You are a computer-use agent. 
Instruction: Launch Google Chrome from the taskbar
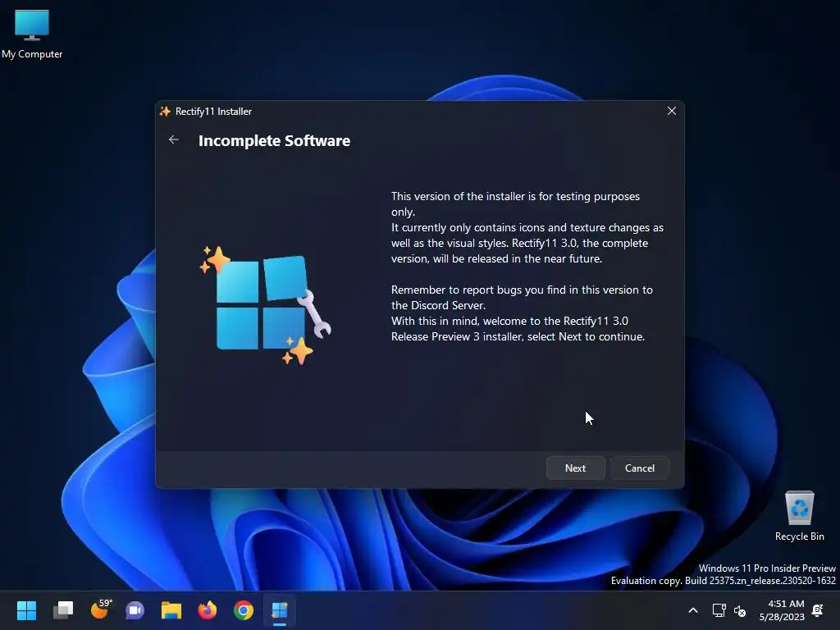[x=244, y=610]
